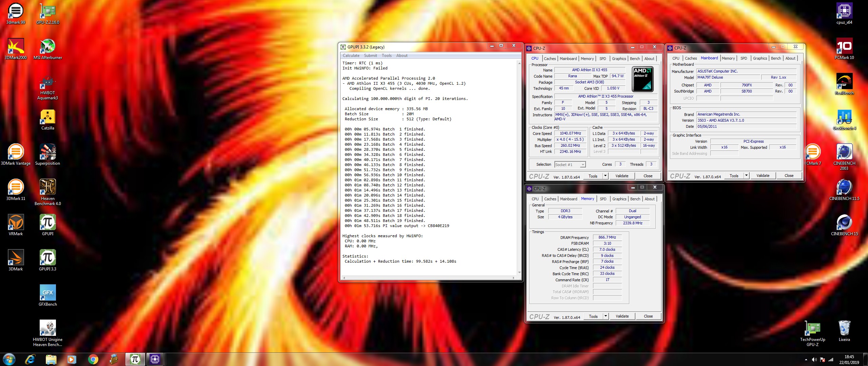868x366 pixels.
Task: Launch MSI Afterburner shortcut
Action: 48,49
